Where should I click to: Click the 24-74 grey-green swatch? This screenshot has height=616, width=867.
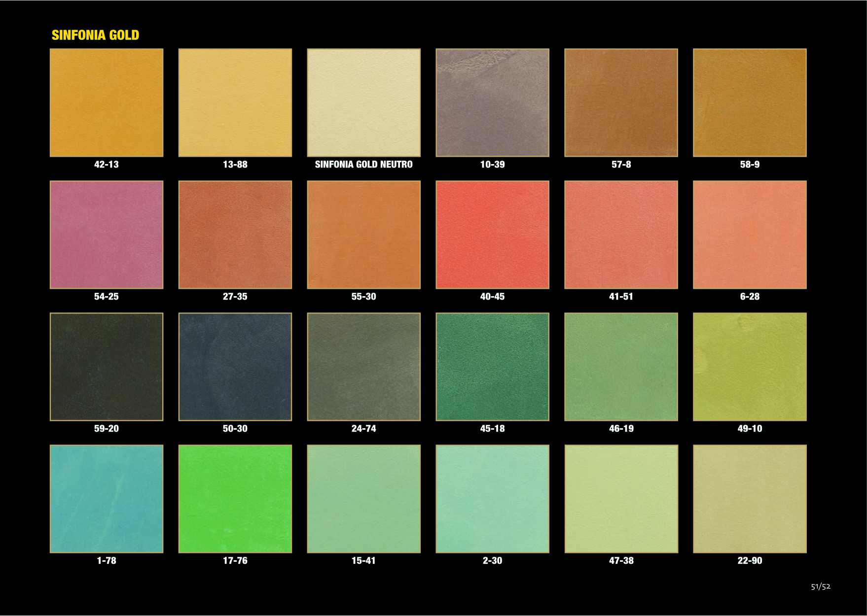(x=364, y=367)
